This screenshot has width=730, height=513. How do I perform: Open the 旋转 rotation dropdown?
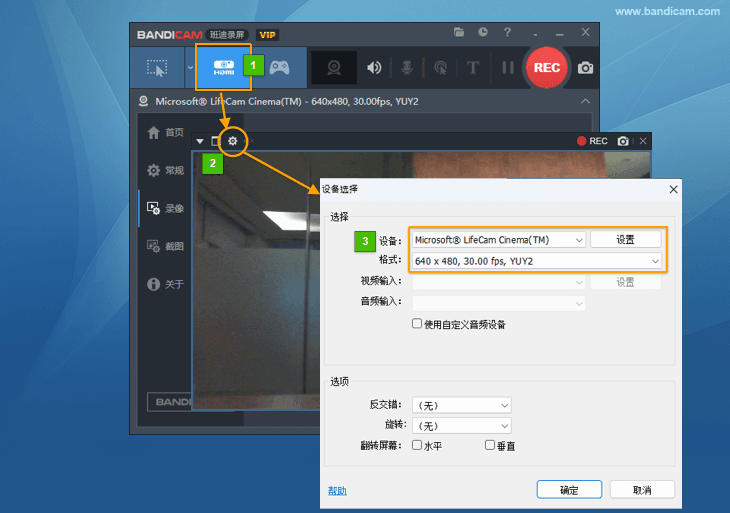coord(462,425)
